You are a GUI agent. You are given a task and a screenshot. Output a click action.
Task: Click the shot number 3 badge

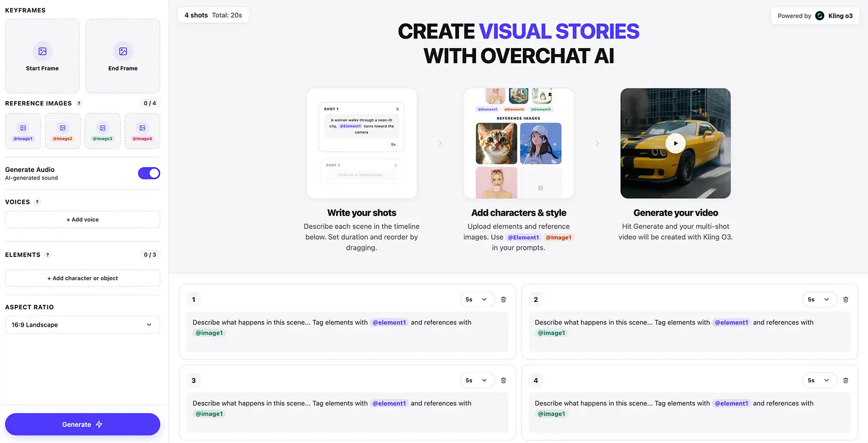pyautogui.click(x=194, y=380)
